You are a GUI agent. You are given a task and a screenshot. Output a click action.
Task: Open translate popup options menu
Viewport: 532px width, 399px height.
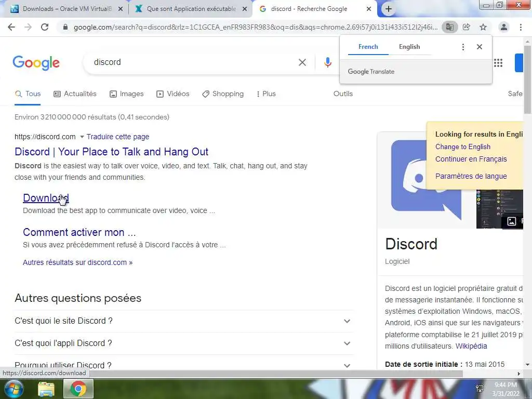click(463, 47)
